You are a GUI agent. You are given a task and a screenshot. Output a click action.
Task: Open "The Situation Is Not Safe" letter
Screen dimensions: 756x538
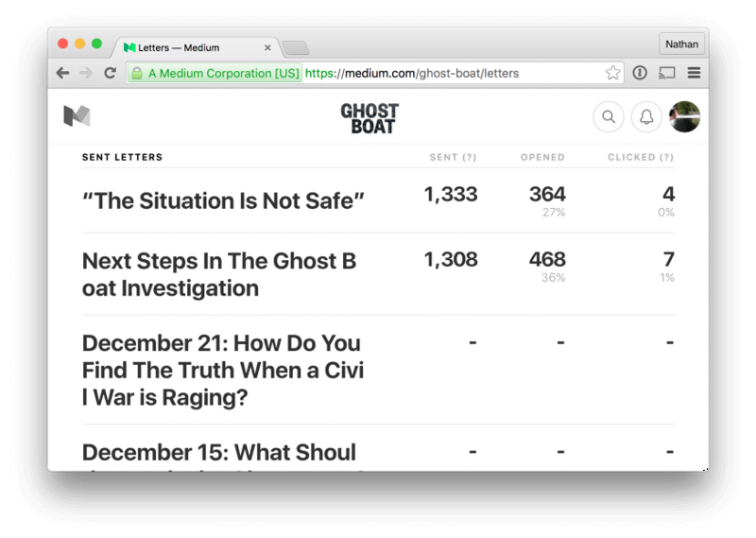[x=223, y=201]
